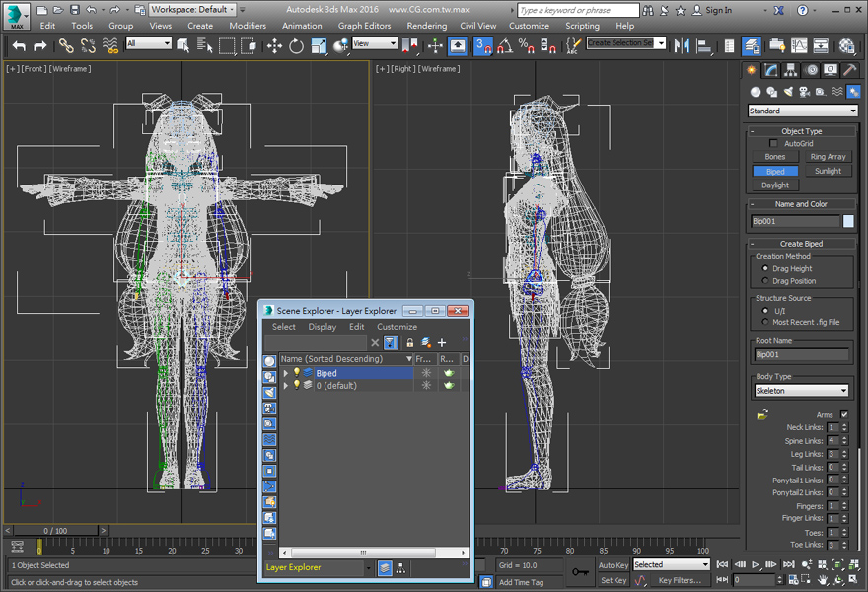Click the Root Name input field
Image resolution: width=868 pixels, height=592 pixels.
click(x=802, y=355)
